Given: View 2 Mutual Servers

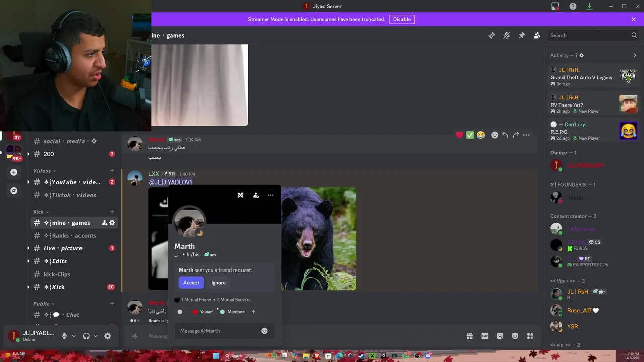Looking at the screenshot, I should tap(233, 300).
